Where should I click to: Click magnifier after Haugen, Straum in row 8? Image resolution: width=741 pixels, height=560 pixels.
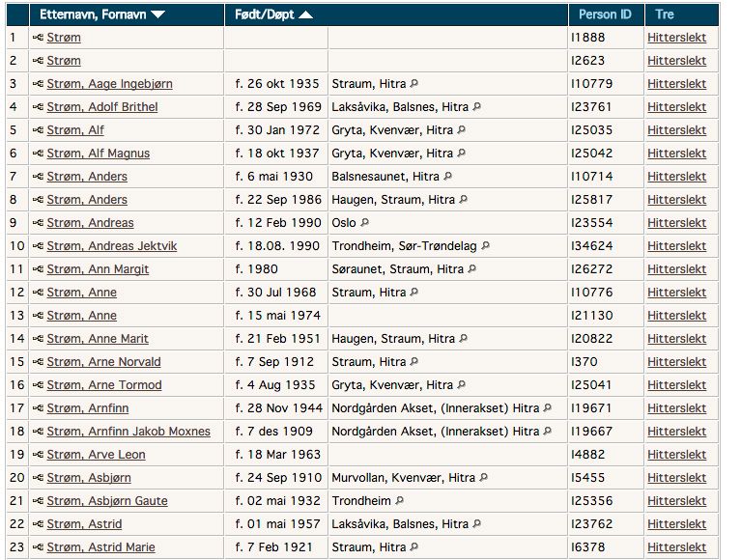463,199
